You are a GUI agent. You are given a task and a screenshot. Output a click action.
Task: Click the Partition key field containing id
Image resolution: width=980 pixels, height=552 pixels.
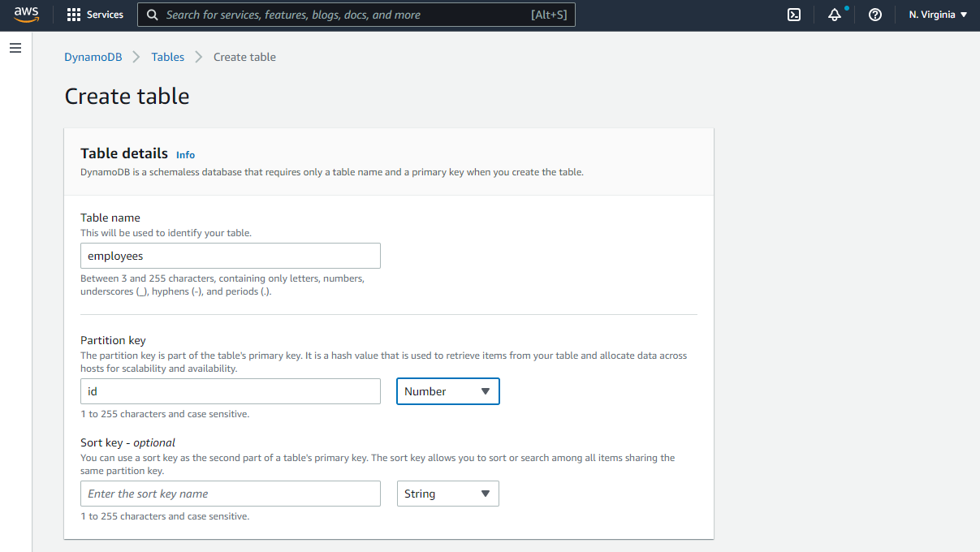[231, 391]
